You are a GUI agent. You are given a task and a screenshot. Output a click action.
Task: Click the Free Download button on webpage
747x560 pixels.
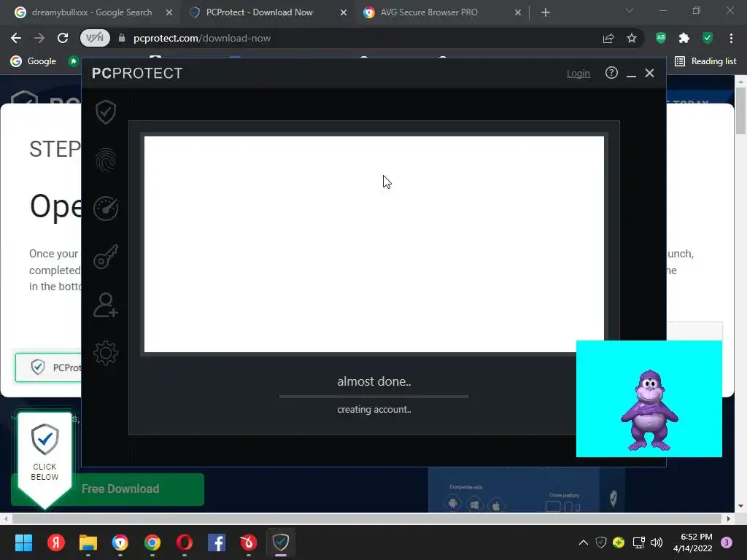120,489
